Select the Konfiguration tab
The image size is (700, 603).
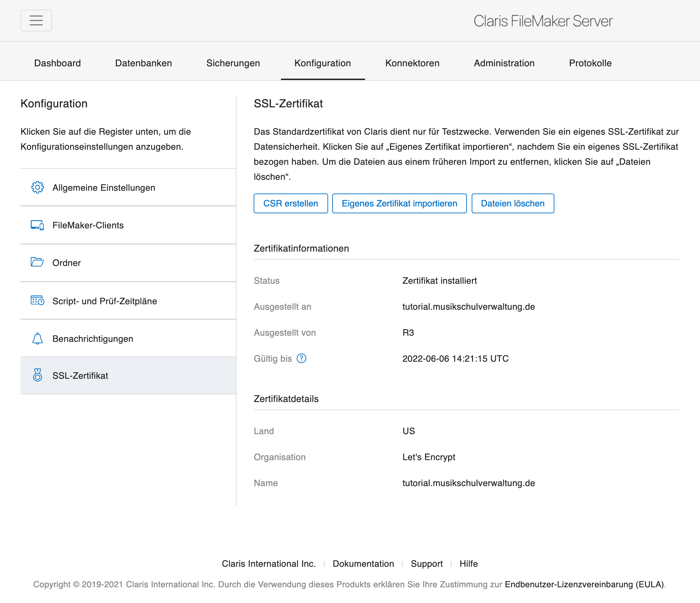(323, 63)
